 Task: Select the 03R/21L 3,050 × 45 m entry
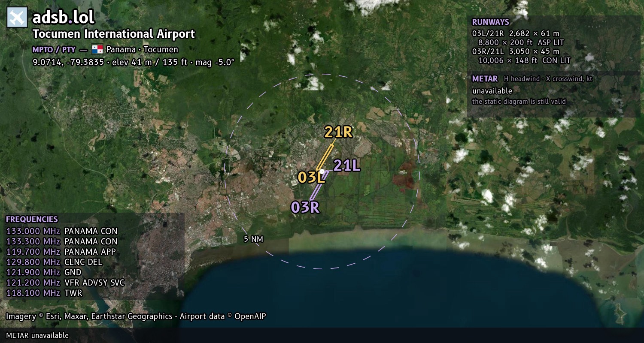click(x=516, y=51)
